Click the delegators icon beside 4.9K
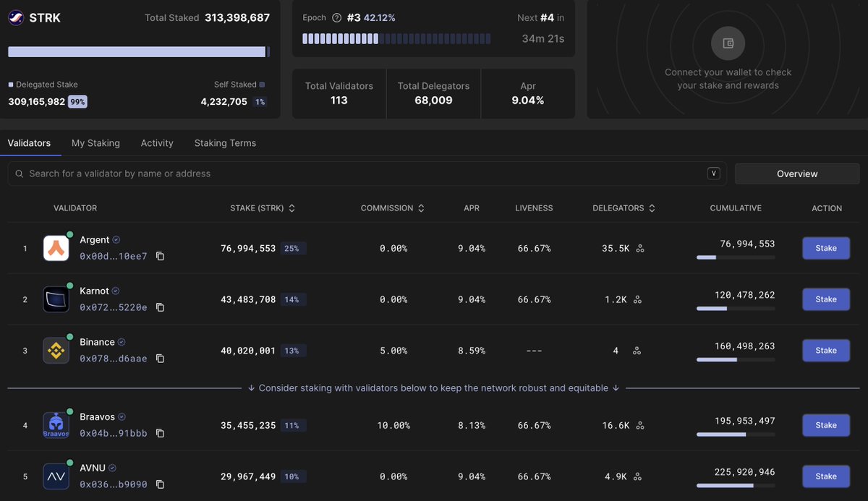The width and height of the screenshot is (868, 501). (637, 477)
